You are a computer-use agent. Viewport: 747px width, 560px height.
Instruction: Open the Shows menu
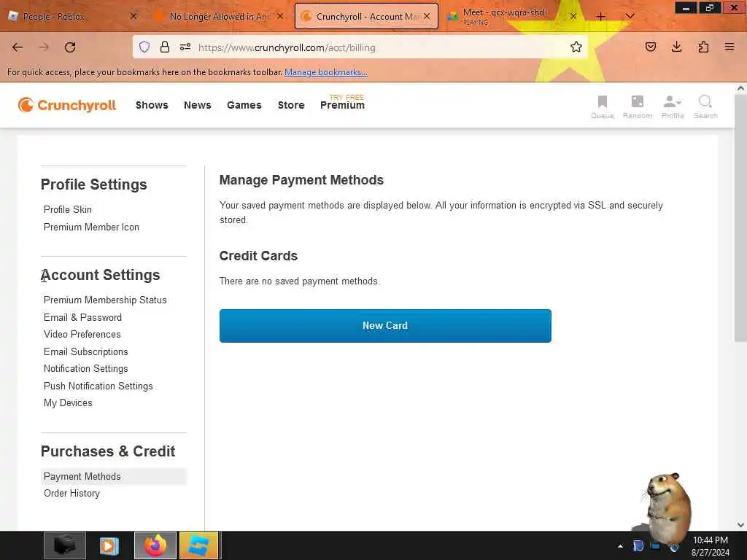[152, 105]
